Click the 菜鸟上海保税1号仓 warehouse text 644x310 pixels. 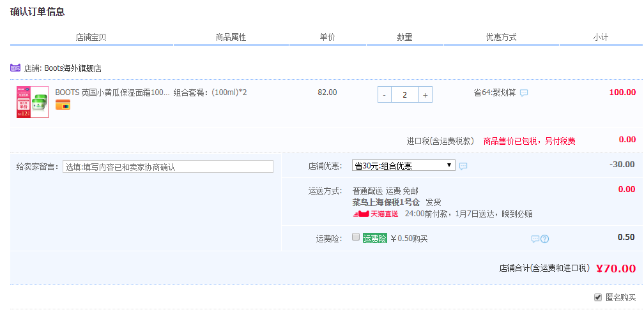pos(386,202)
